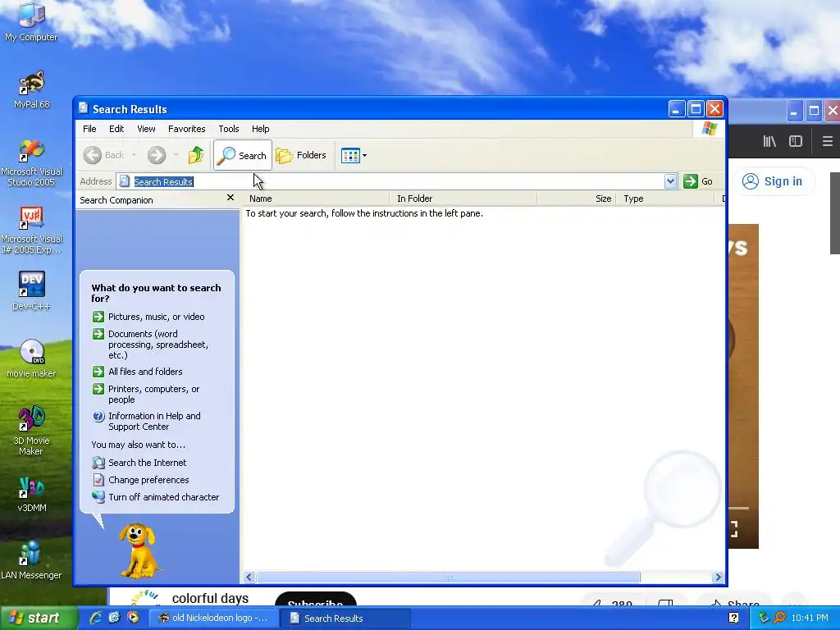Image resolution: width=840 pixels, height=630 pixels.
Task: Open Microsoft Visual Studio 2005 shortcut
Action: click(31, 162)
